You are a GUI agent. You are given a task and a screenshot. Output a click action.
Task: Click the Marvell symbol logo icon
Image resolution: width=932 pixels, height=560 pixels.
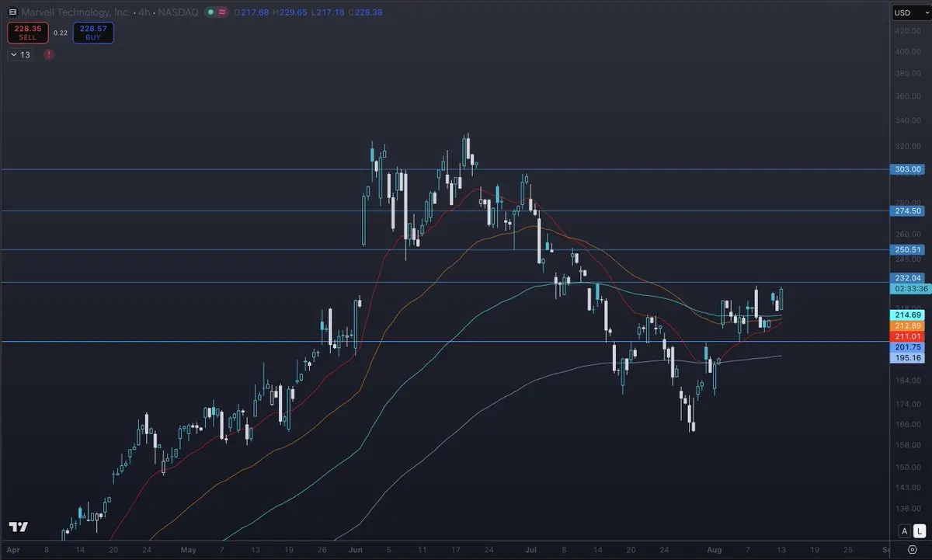tap(12, 12)
